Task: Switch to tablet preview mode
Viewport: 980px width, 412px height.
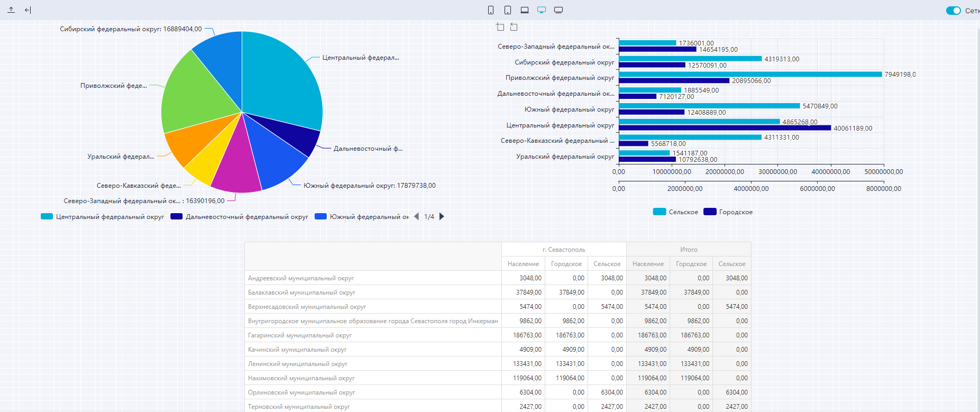Action: coord(508,10)
